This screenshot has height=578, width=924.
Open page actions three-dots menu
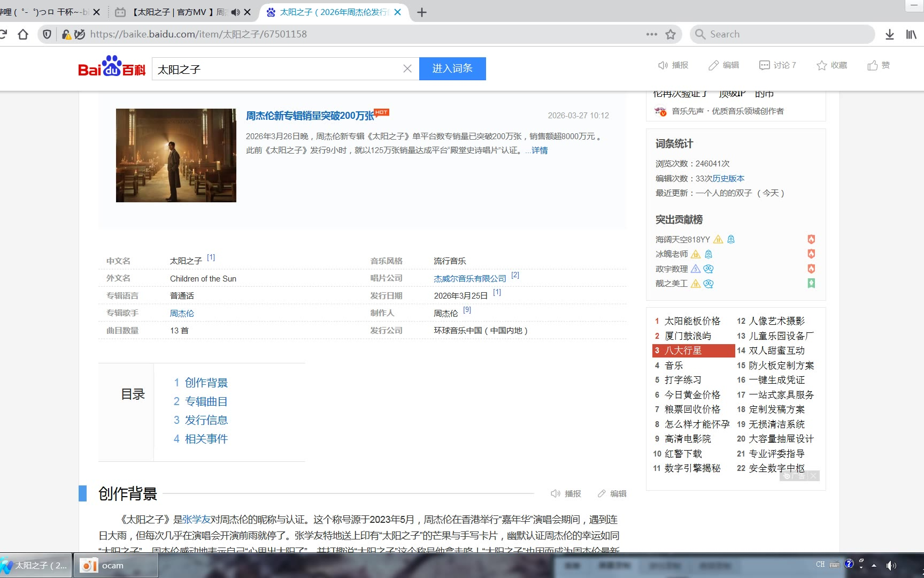(651, 34)
